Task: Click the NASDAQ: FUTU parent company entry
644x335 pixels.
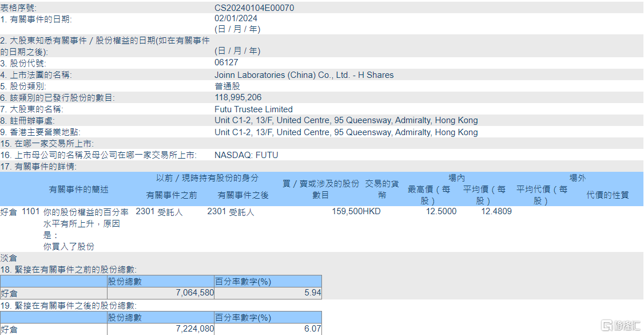Action: coord(247,155)
